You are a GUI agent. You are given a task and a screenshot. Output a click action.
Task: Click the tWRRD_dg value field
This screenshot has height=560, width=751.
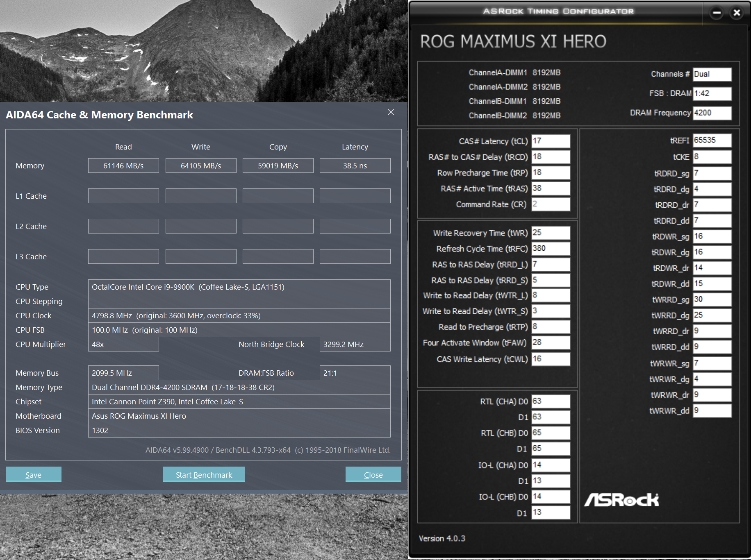[712, 315]
